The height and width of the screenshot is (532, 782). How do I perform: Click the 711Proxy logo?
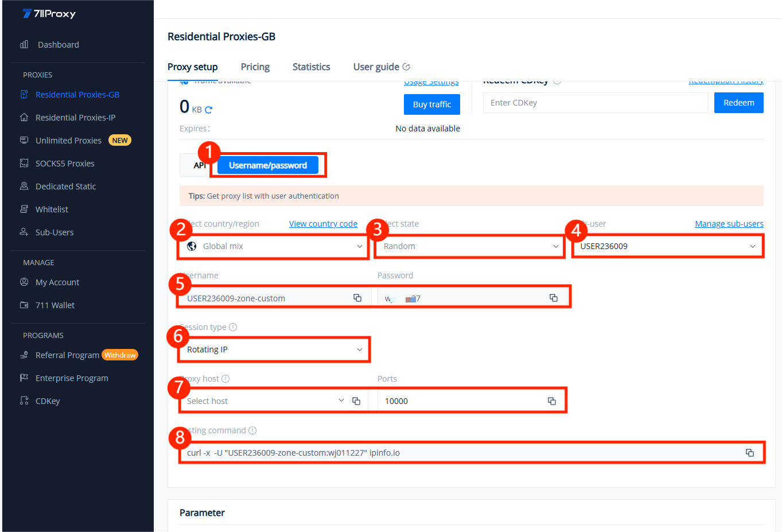(49, 14)
